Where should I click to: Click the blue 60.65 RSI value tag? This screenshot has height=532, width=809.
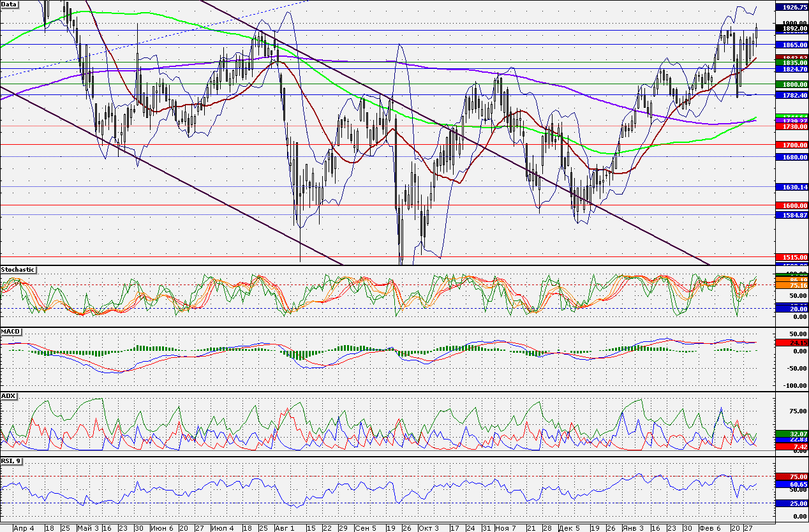pos(791,485)
